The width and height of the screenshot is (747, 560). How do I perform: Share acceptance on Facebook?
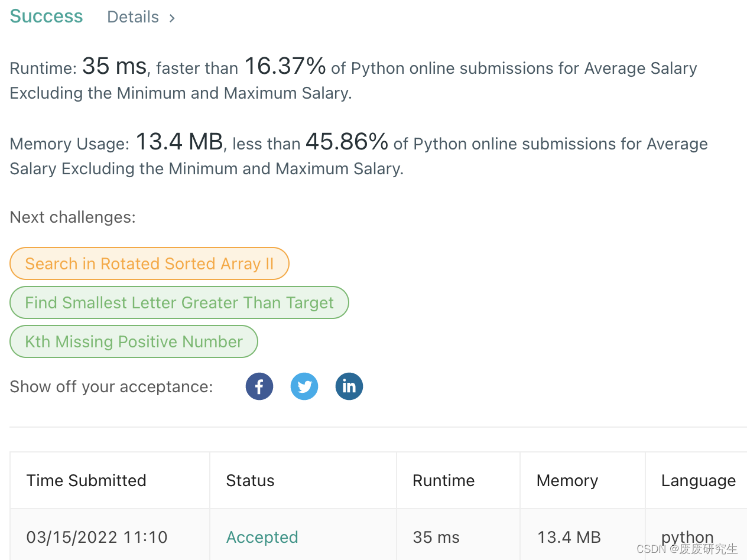pos(259,386)
